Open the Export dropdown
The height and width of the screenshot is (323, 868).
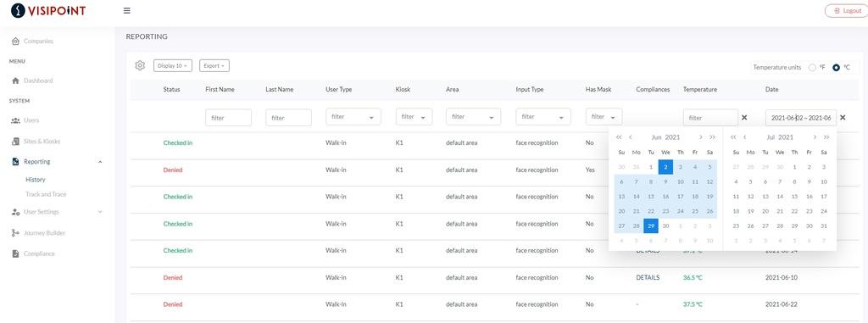(x=214, y=66)
